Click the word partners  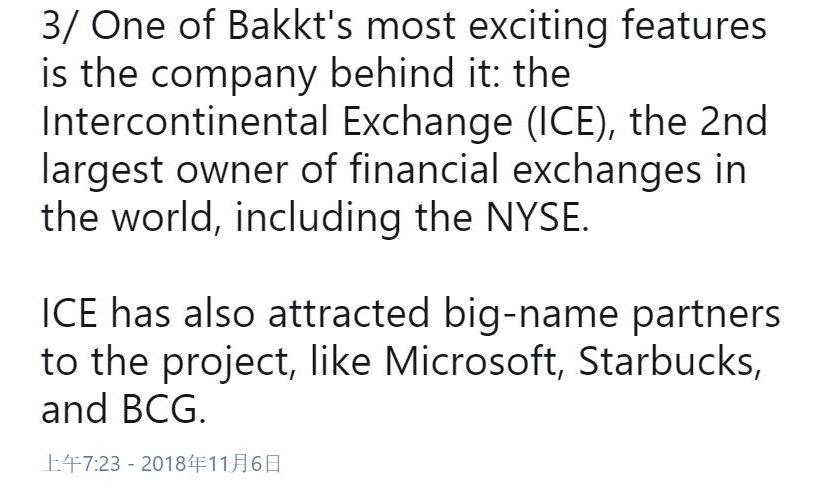tap(706, 313)
